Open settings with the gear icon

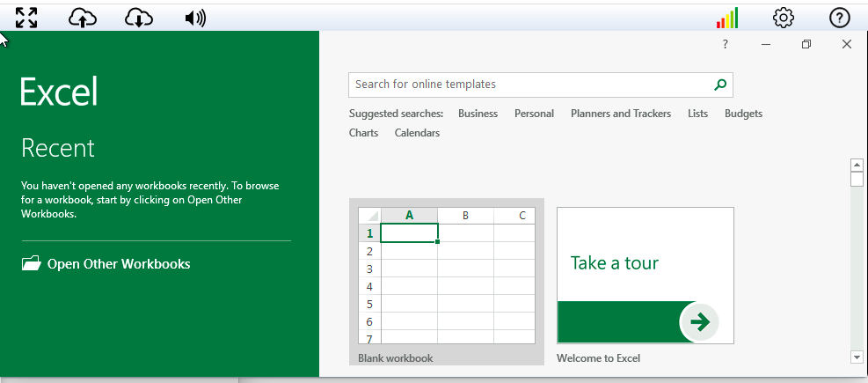(784, 18)
